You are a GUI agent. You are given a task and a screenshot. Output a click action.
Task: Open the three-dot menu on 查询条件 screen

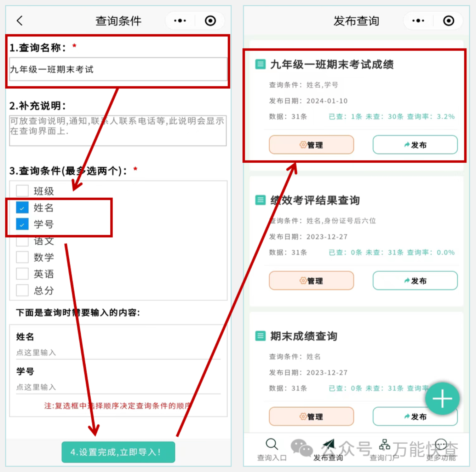tap(180, 21)
